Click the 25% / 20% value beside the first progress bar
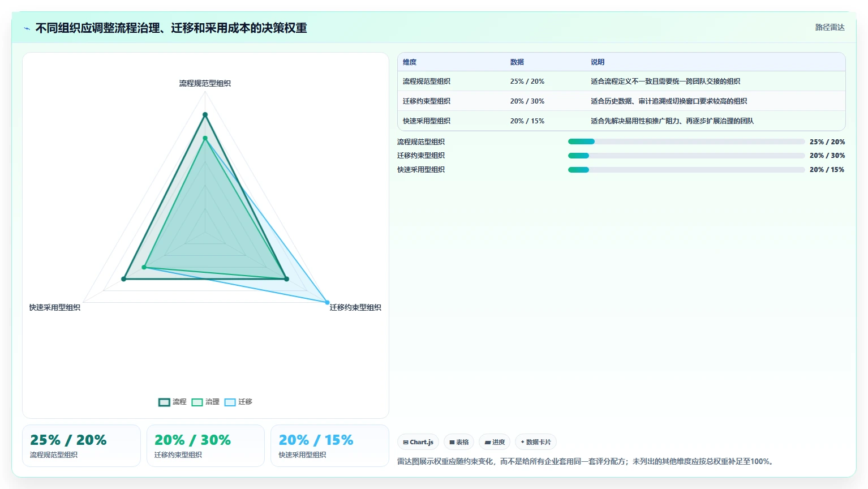The height and width of the screenshot is (489, 868). click(x=827, y=142)
